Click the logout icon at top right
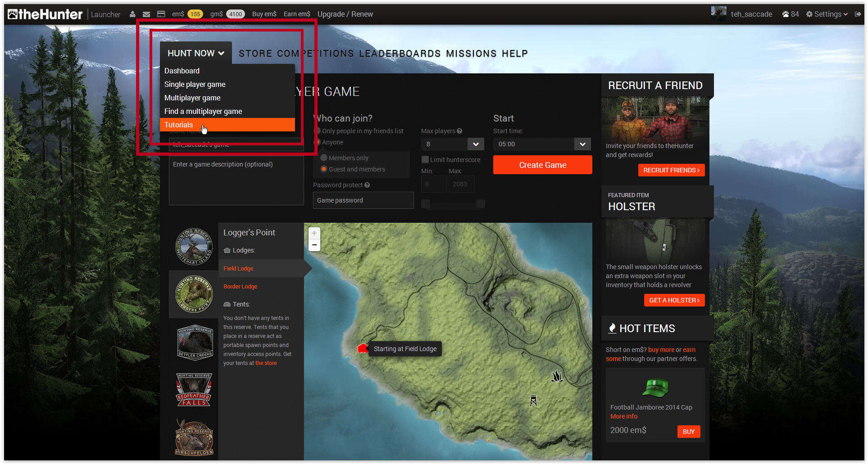 click(858, 14)
